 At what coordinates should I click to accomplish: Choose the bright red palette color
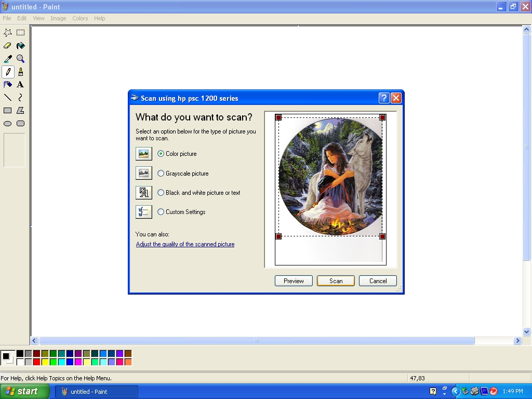click(37, 362)
